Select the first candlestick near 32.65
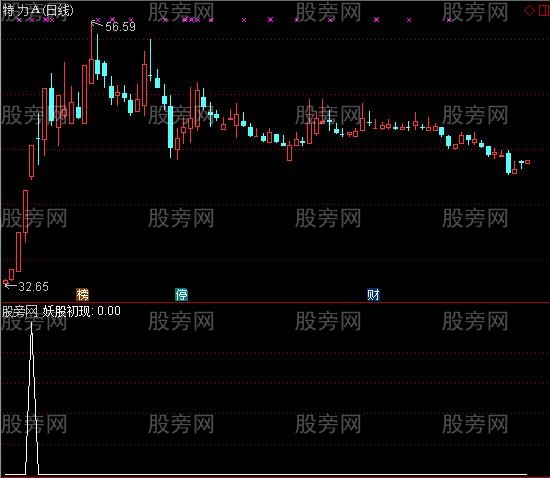The image size is (550, 478). (x=5, y=282)
